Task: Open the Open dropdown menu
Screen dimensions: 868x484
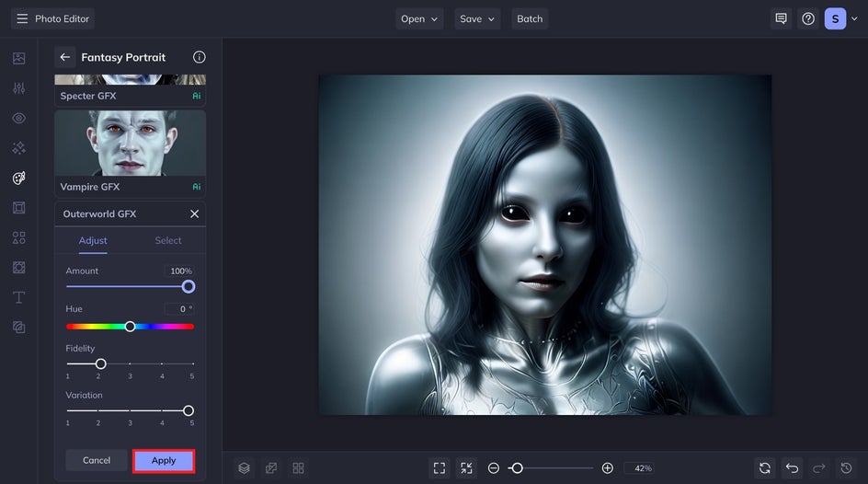Action: coord(419,18)
